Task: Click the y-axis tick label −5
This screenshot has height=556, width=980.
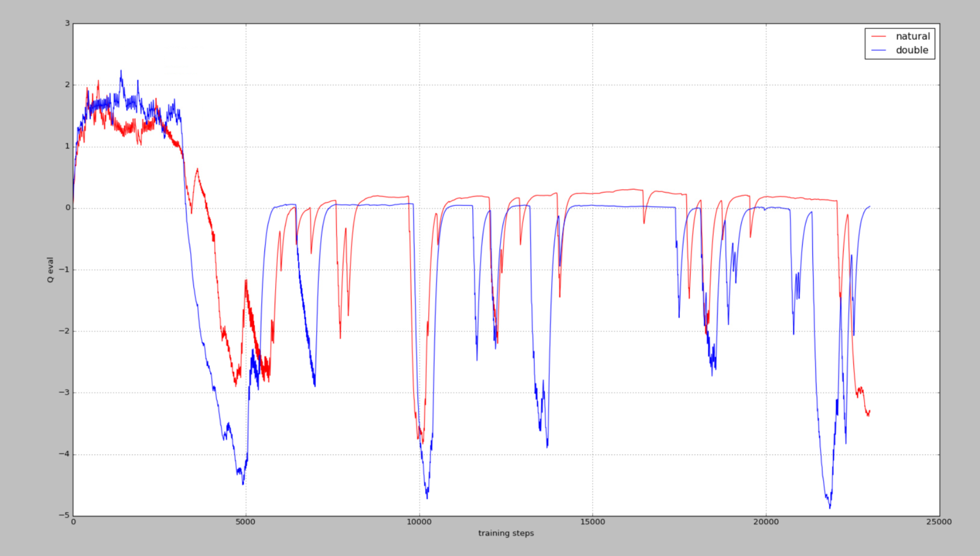Action: pos(65,515)
